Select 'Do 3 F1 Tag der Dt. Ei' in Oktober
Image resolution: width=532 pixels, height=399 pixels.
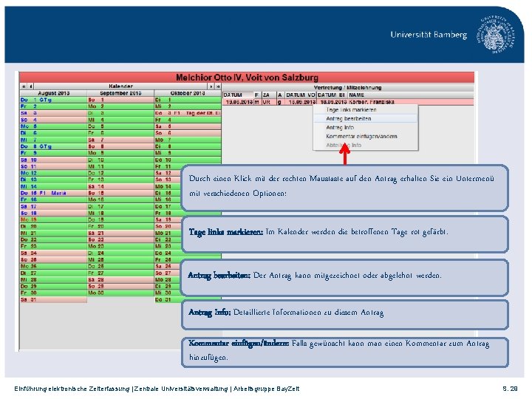(188, 113)
